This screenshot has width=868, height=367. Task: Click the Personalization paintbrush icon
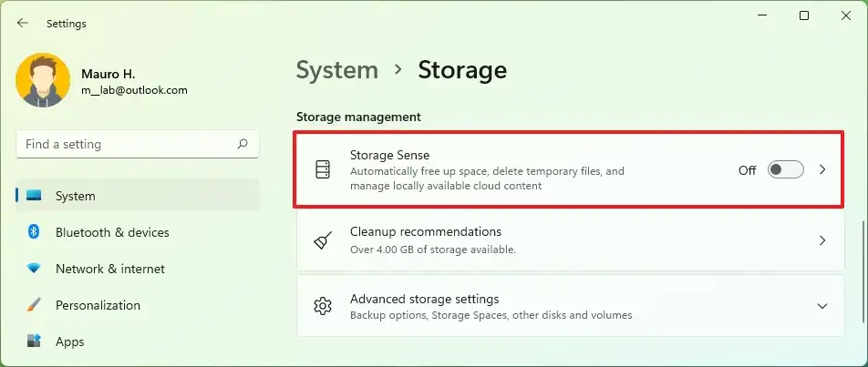pyautogui.click(x=34, y=305)
